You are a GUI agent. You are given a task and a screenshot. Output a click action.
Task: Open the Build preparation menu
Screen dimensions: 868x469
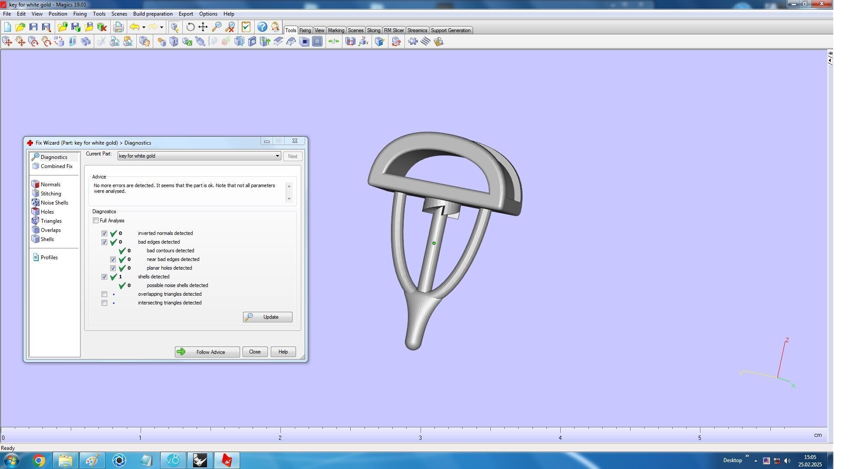click(152, 14)
